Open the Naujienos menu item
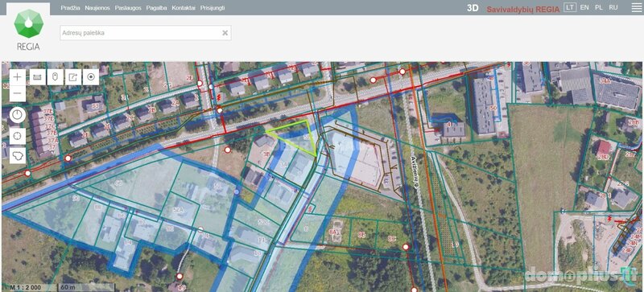 click(97, 8)
